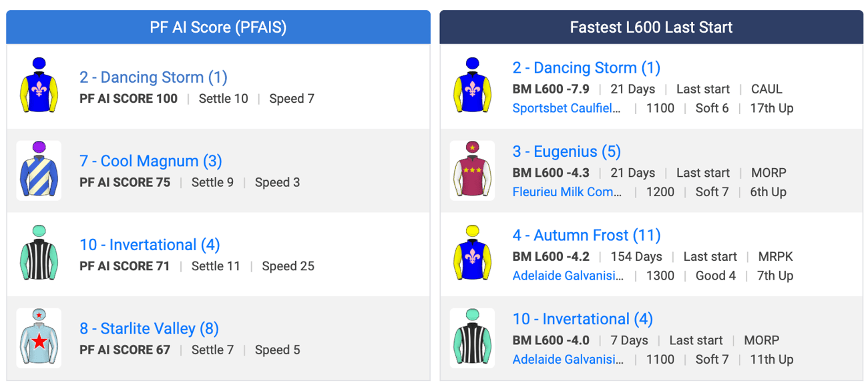Image resolution: width=868 pixels, height=389 pixels.
Task: Open Sportsbet Caulfield race link
Action: click(567, 108)
